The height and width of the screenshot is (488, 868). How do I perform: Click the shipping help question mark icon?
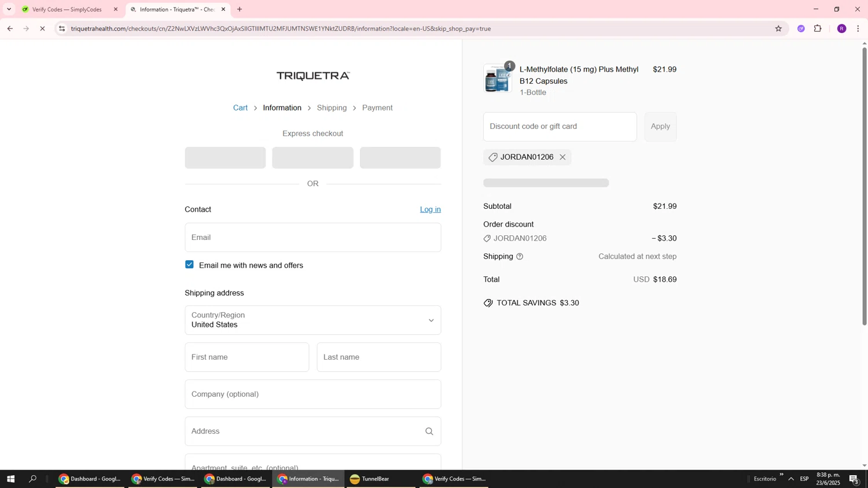[520, 257]
